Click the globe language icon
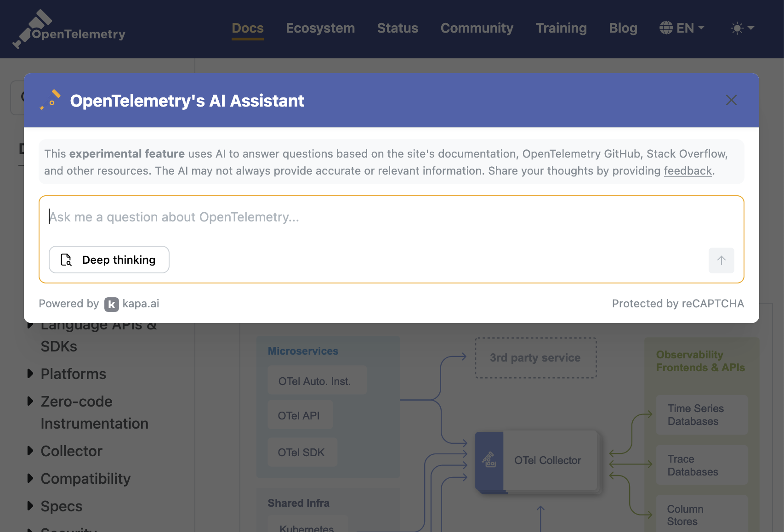The width and height of the screenshot is (784, 532). coord(666,28)
